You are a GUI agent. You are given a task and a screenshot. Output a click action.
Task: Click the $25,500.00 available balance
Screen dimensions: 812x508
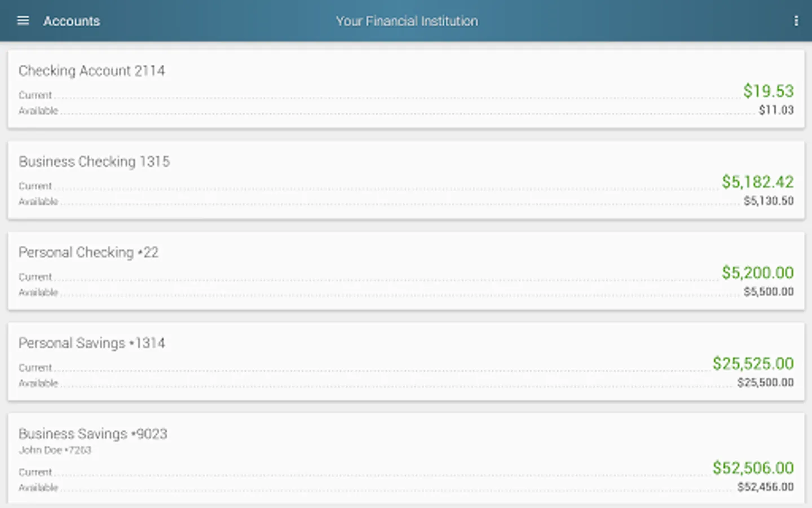click(765, 383)
